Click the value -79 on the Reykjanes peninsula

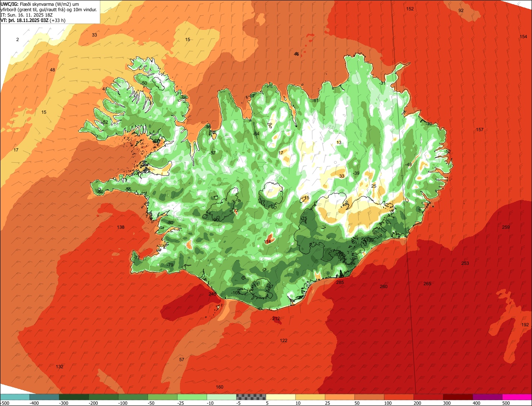(x=170, y=265)
